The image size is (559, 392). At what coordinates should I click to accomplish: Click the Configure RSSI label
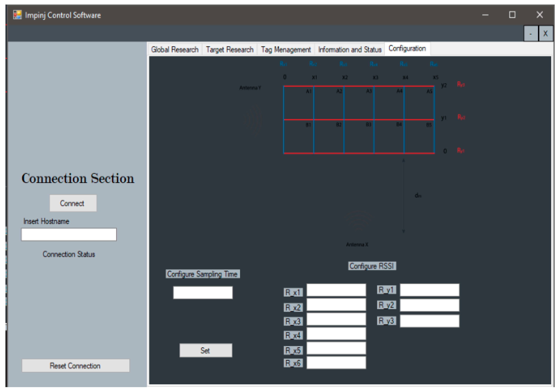click(372, 266)
